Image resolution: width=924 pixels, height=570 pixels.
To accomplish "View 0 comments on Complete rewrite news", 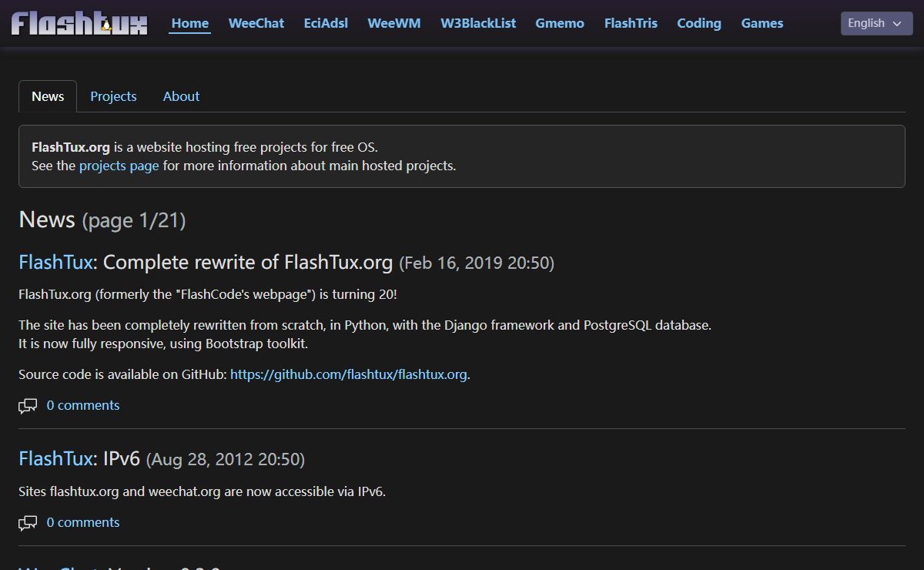I will (83, 405).
